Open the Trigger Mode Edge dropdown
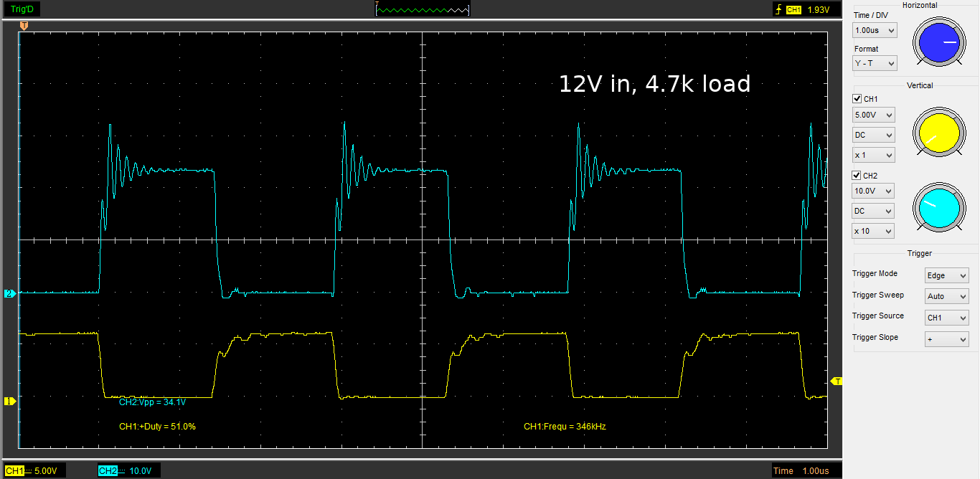Screen dimensions: 980x479 pyautogui.click(x=947, y=275)
